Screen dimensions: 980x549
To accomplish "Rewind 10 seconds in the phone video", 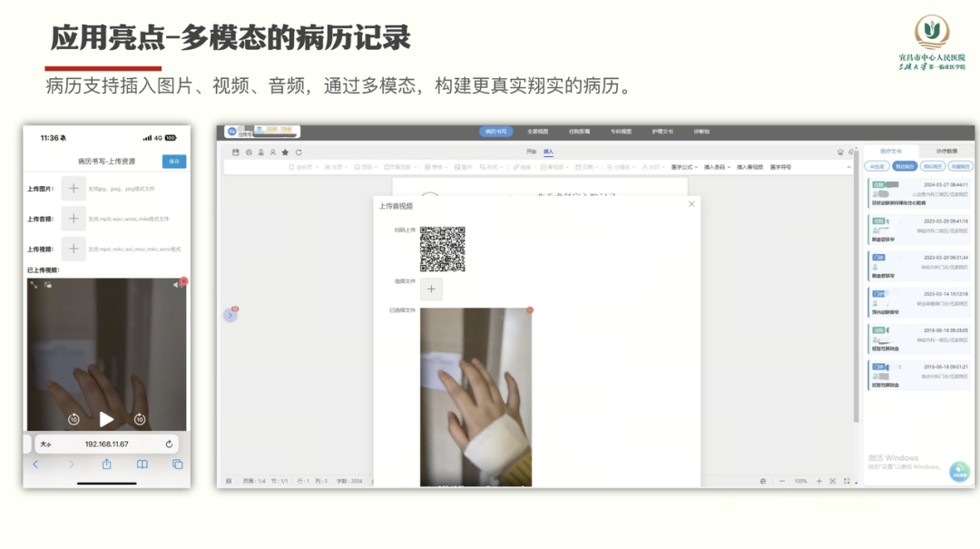I will click(x=73, y=419).
